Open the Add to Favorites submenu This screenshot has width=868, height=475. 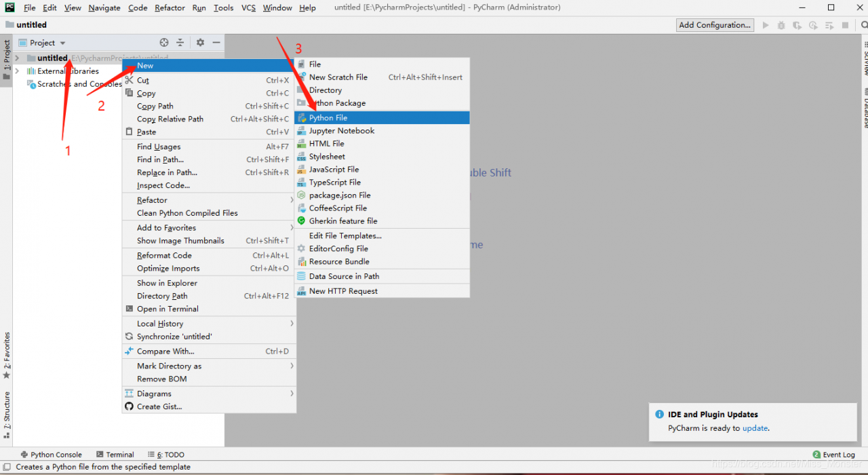pyautogui.click(x=209, y=228)
